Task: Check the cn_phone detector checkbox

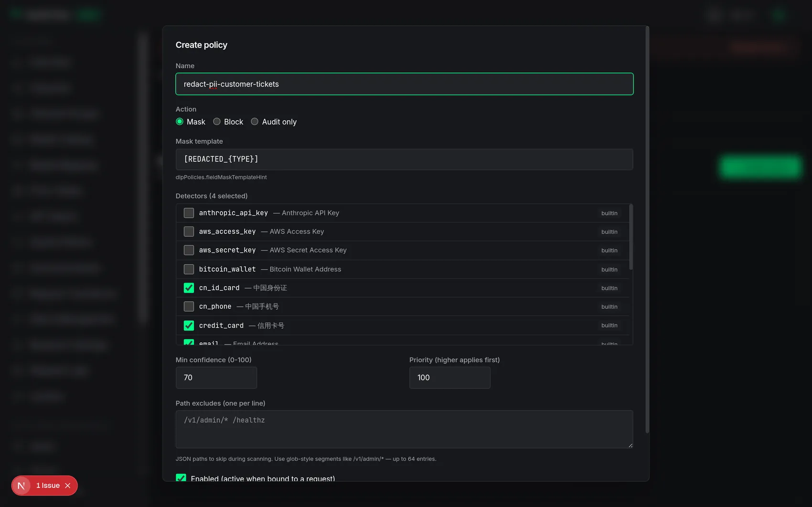Action: pos(189,306)
